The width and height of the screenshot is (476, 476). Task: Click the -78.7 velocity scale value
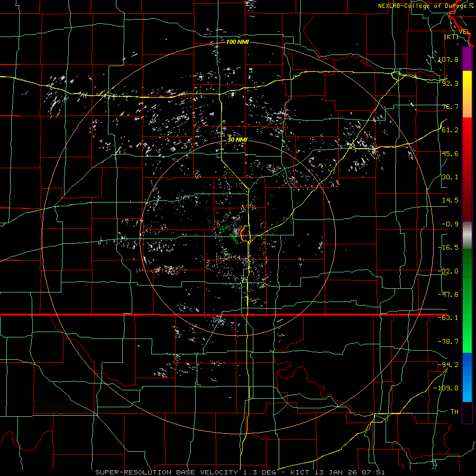(x=448, y=342)
